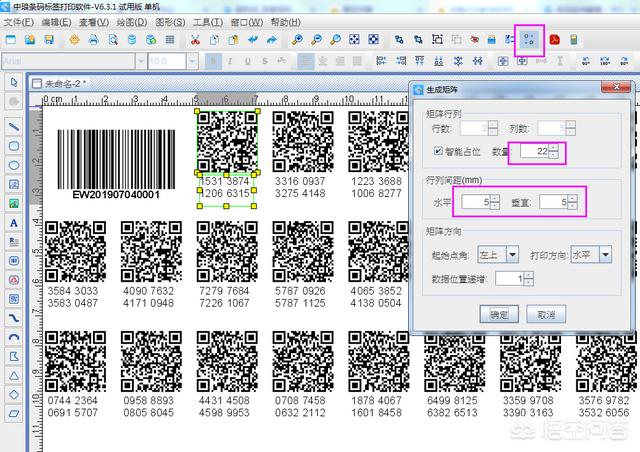
Task: Toggle strikethrough text formatting
Action: [264, 62]
